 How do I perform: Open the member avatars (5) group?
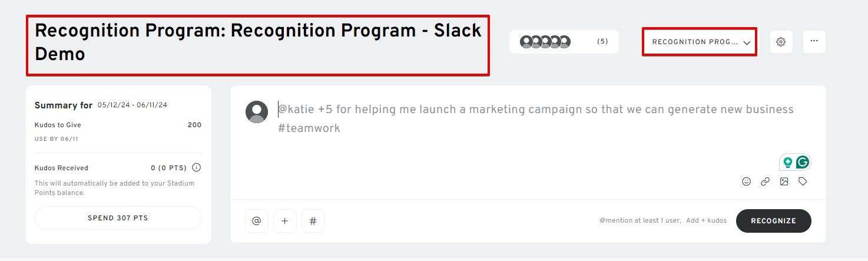[564, 42]
